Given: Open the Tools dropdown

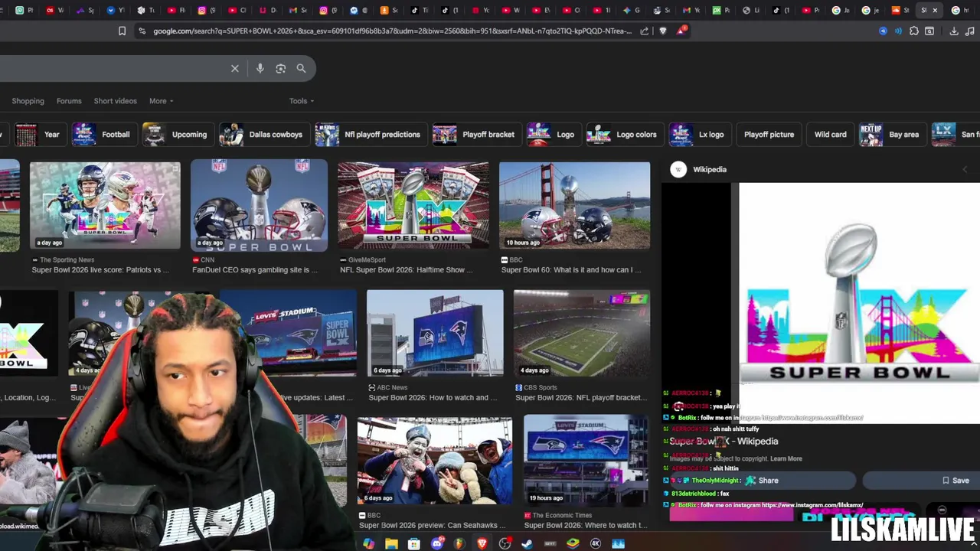Looking at the screenshot, I should coord(302,101).
